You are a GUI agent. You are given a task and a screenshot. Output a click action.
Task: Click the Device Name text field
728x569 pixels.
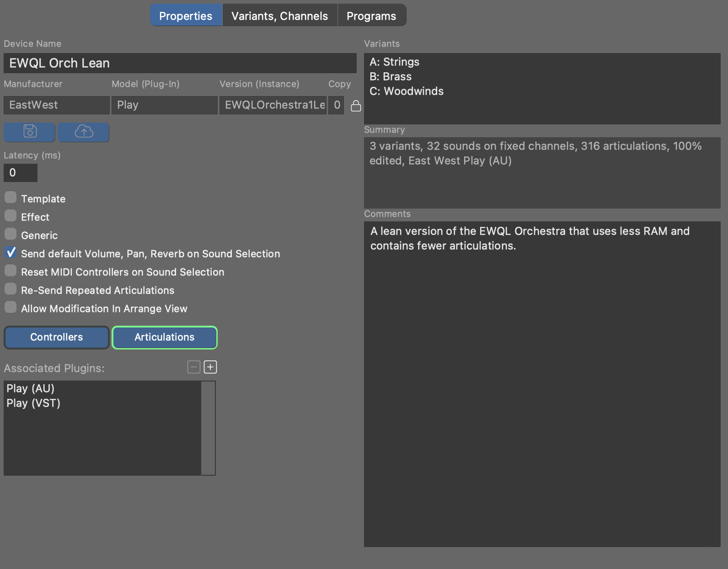point(180,63)
